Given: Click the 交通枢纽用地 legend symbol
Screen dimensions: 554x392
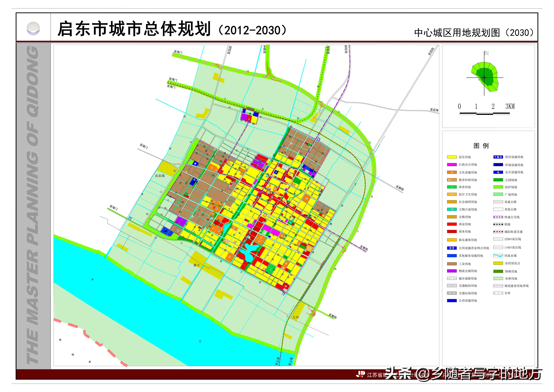Looking at the screenshot, I should (452, 286).
